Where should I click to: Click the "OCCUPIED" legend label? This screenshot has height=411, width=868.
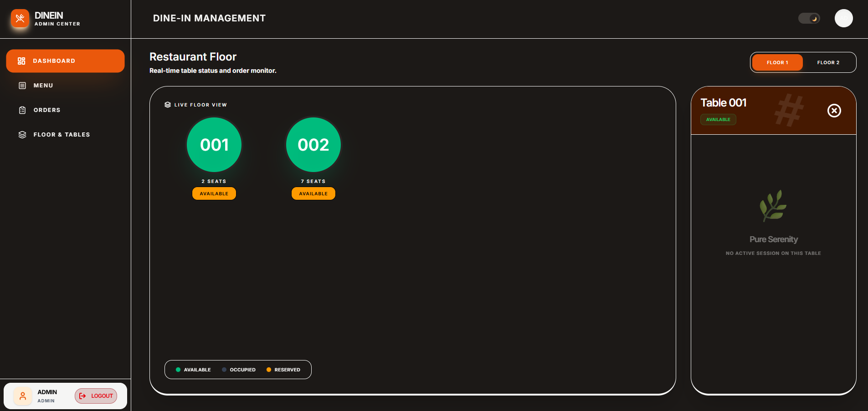click(243, 370)
